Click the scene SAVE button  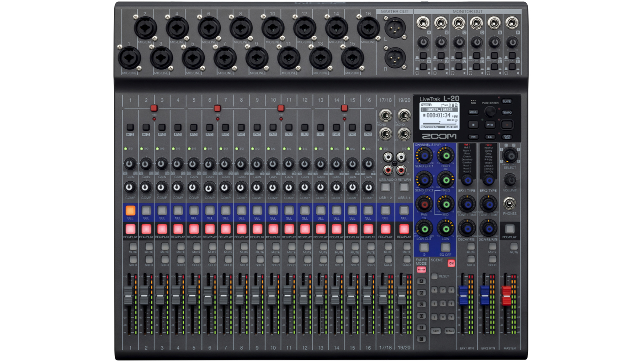tap(436, 331)
